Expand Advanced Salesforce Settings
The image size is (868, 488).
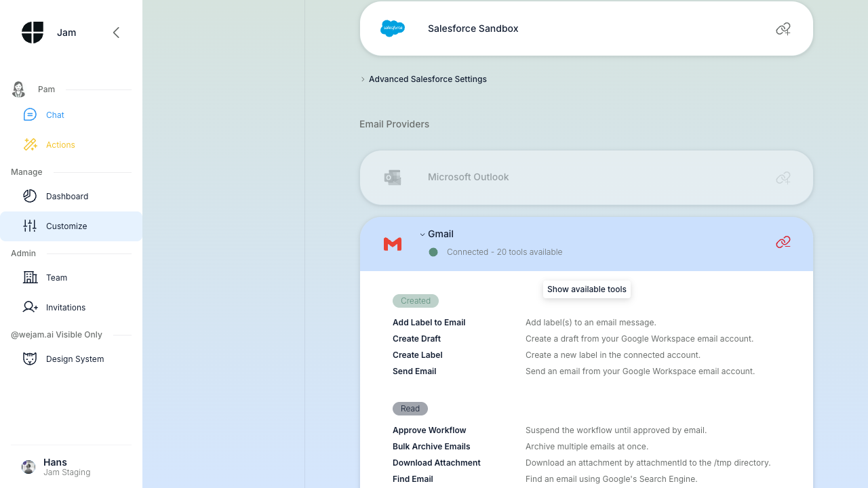pyautogui.click(x=424, y=79)
